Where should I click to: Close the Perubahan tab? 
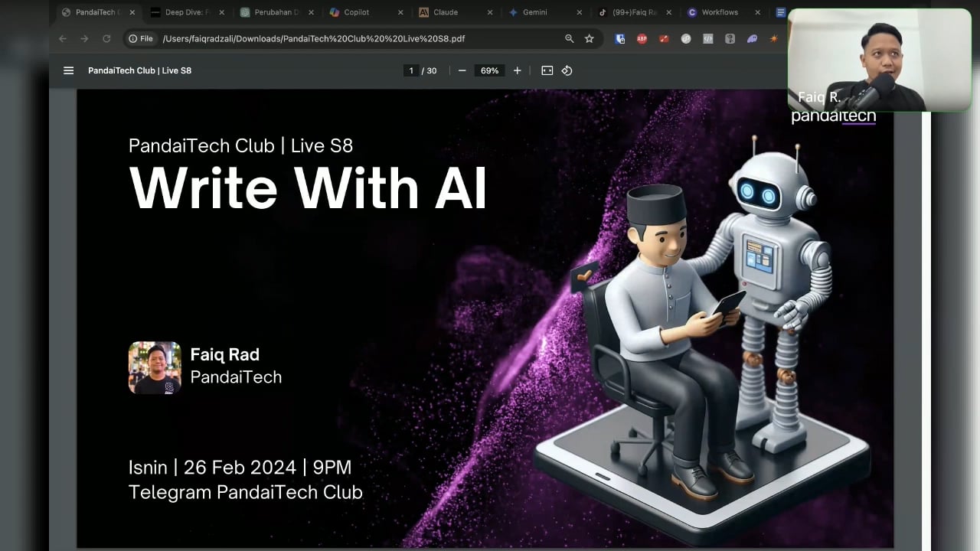[311, 12]
